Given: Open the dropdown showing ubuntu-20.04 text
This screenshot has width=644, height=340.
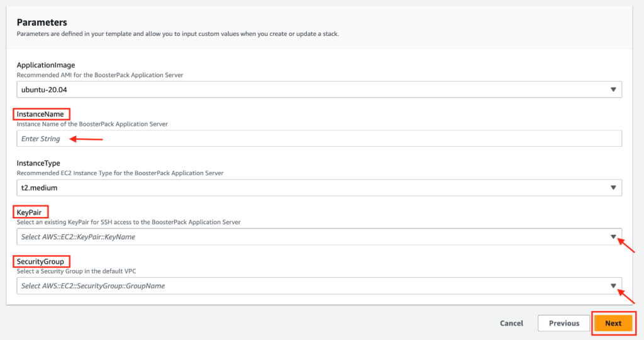Looking at the screenshot, I should point(44,89).
